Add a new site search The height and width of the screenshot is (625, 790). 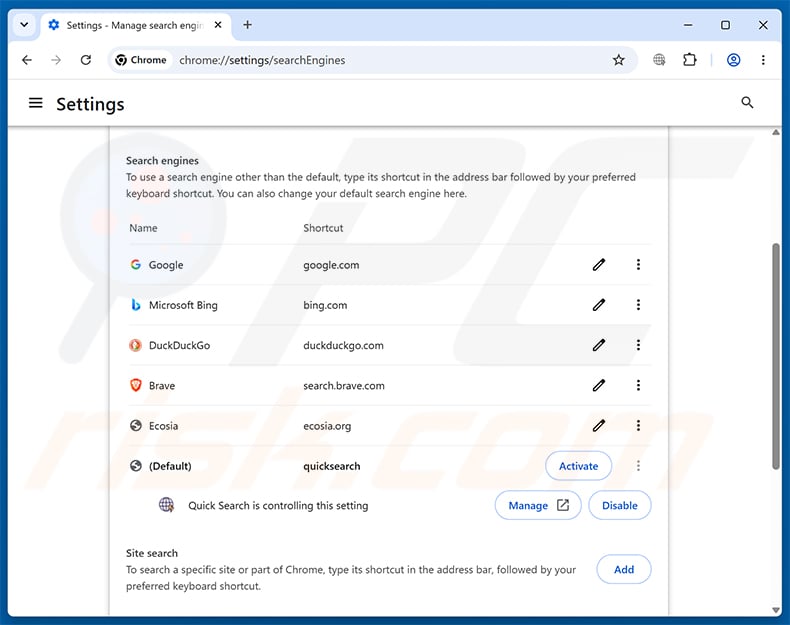click(x=624, y=569)
